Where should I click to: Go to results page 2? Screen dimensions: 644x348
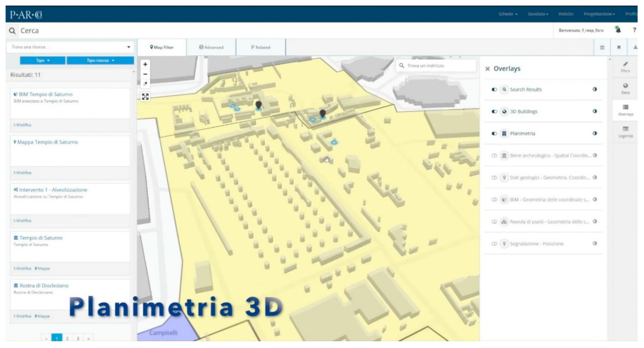pos(67,338)
